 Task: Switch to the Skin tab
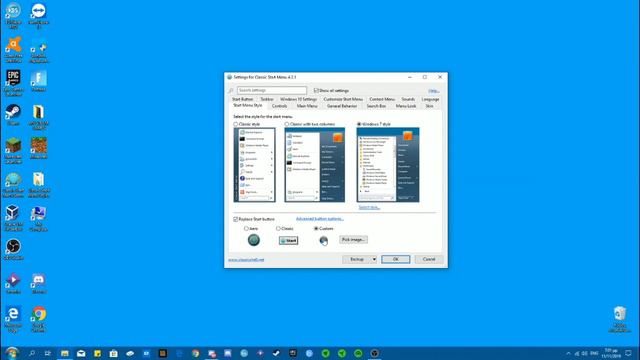point(429,106)
